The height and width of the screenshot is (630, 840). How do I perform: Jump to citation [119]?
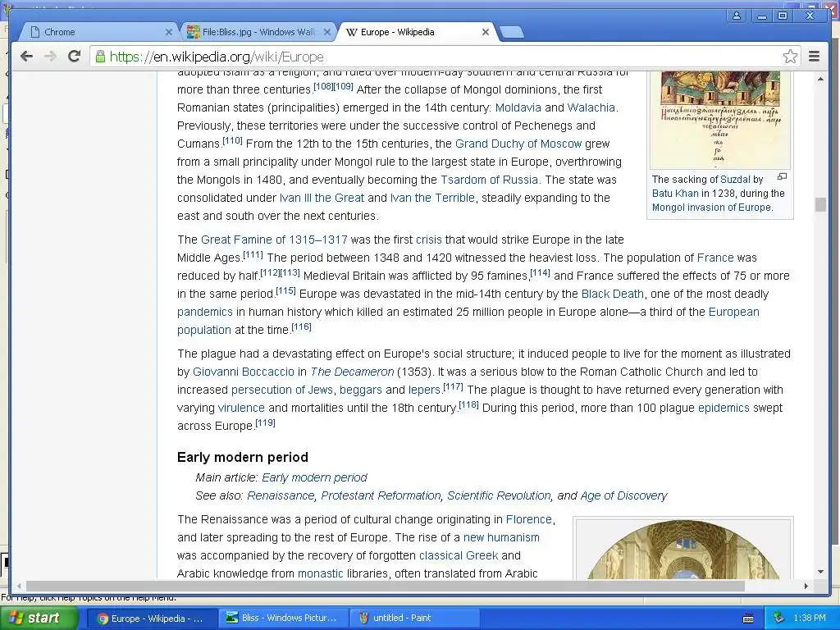265,422
